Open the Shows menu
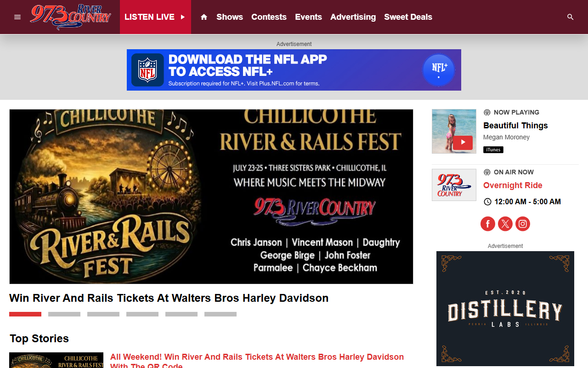The image size is (588, 368). click(230, 17)
